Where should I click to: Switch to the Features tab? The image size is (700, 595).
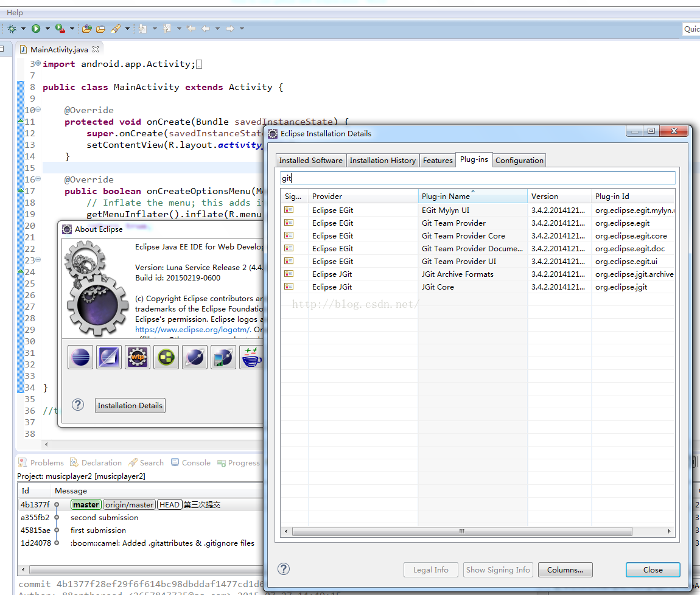pyautogui.click(x=438, y=160)
